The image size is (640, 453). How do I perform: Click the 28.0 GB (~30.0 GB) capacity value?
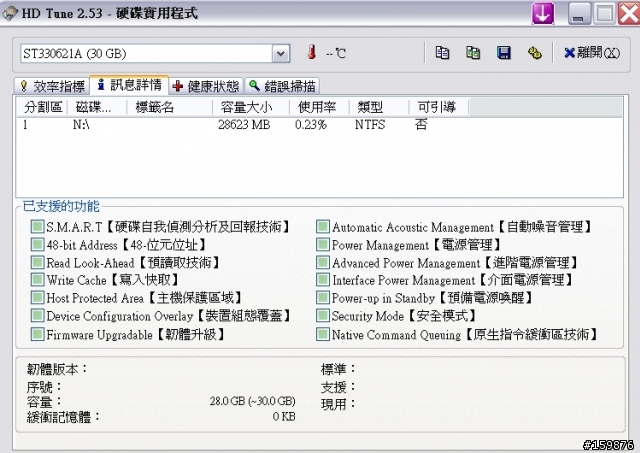[253, 401]
